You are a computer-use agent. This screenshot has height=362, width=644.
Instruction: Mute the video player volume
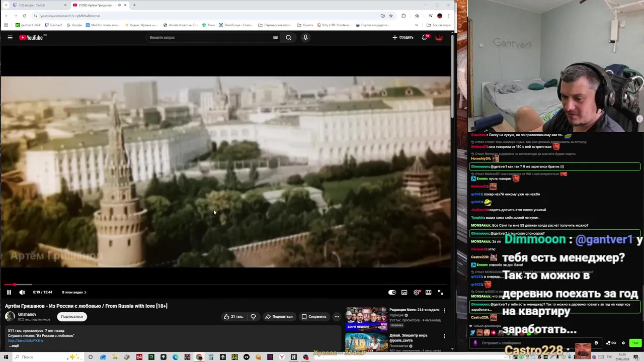[22, 292]
